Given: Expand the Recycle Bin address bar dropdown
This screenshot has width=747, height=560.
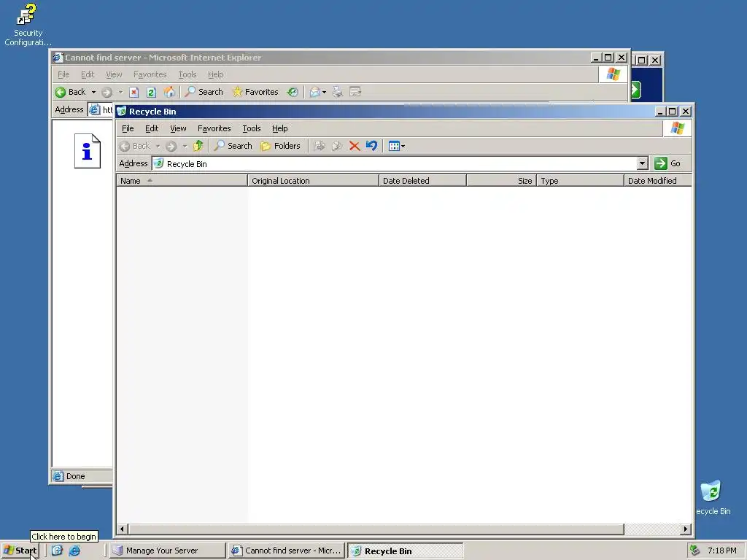Looking at the screenshot, I should tap(642, 163).
